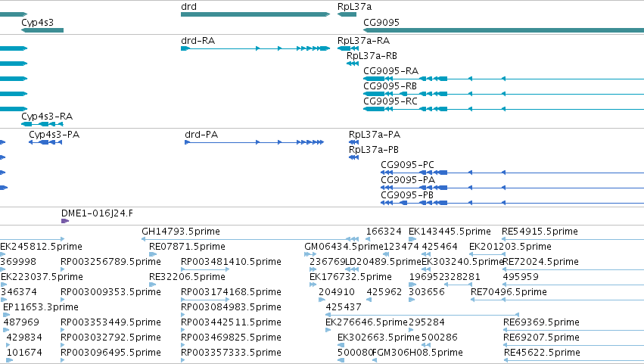The height and width of the screenshot is (364, 644).
Task: Click the RP003256789.5prime EST
Action: pyautogui.click(x=62, y=269)
